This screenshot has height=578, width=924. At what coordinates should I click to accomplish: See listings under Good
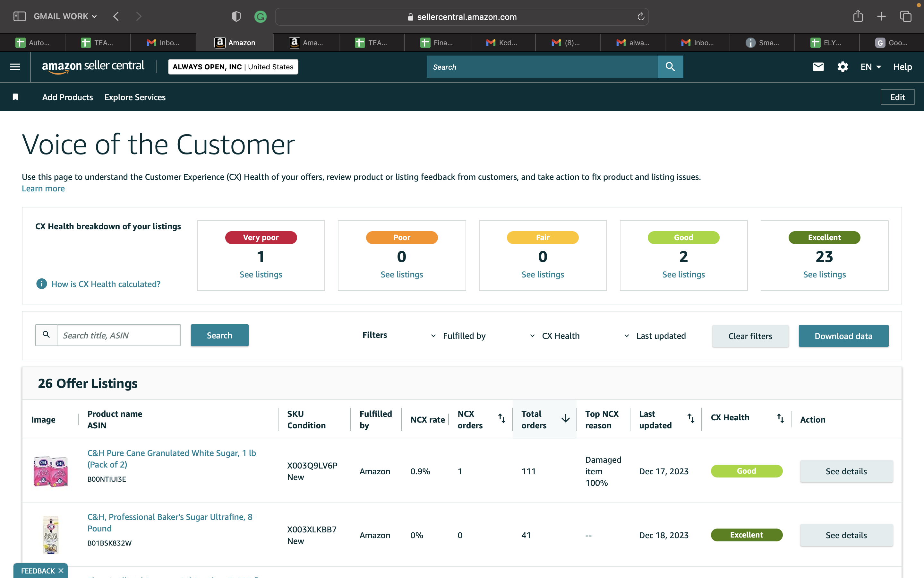click(x=683, y=275)
